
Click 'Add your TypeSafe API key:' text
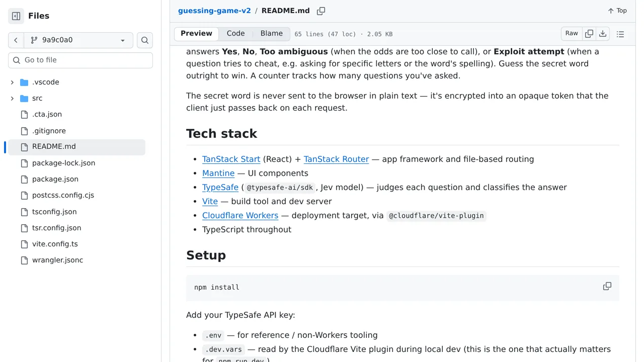(240, 315)
